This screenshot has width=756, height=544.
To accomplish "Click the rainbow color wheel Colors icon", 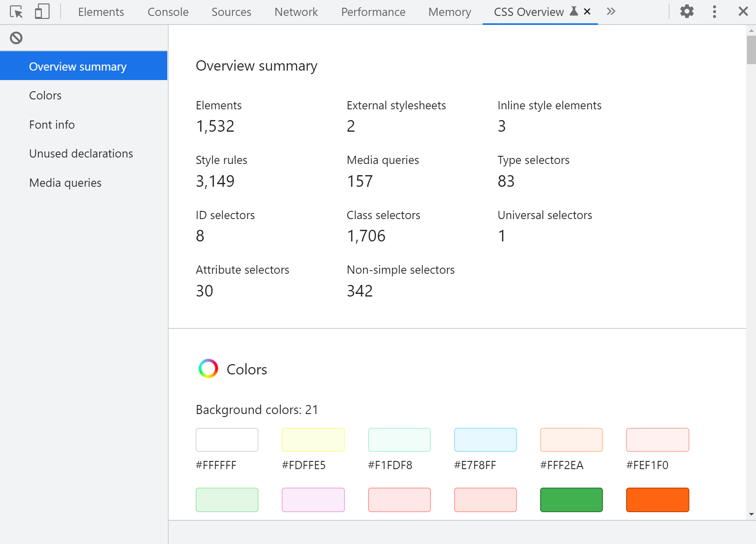I will pyautogui.click(x=208, y=368).
